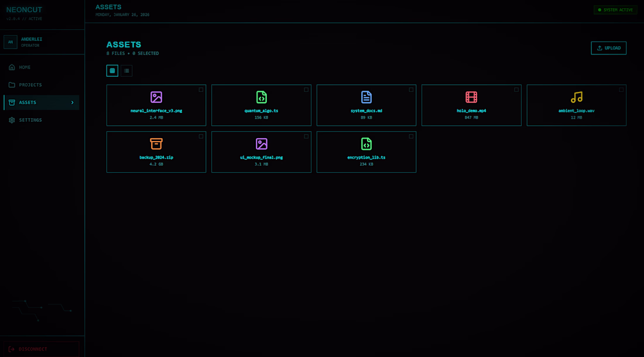Click the system_docs.md file name
This screenshot has height=357, width=644.
click(x=366, y=111)
